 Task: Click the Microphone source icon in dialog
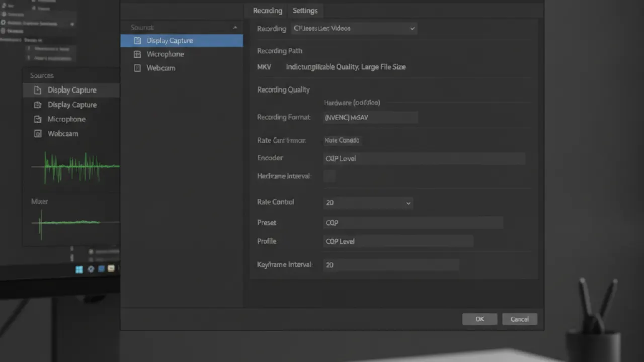tap(137, 54)
